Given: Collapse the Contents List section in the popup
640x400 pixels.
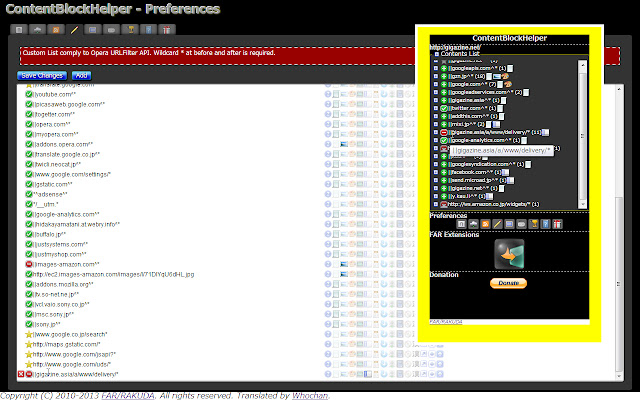Looking at the screenshot, I should pos(436,54).
